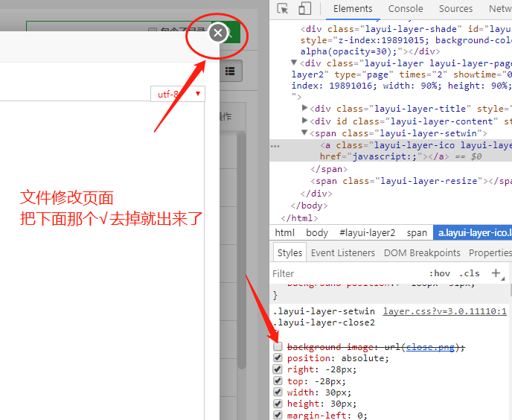
Task: Select the closing </body> tag row
Action: click(309, 206)
